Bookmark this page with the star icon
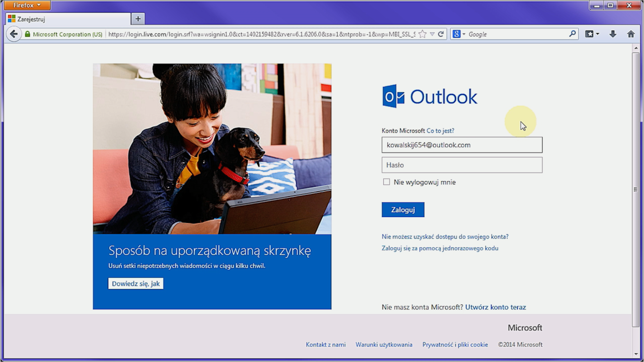This screenshot has height=362, width=644. pyautogui.click(x=423, y=34)
